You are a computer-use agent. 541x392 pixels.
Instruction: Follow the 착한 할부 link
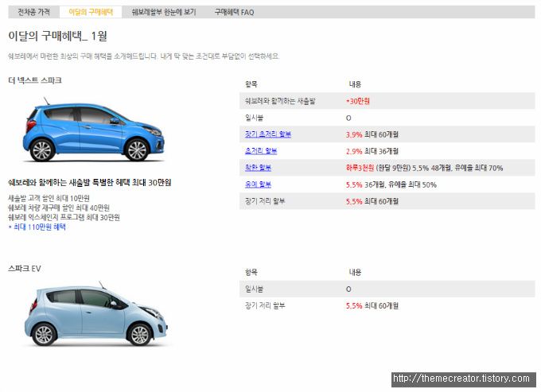tap(258, 168)
